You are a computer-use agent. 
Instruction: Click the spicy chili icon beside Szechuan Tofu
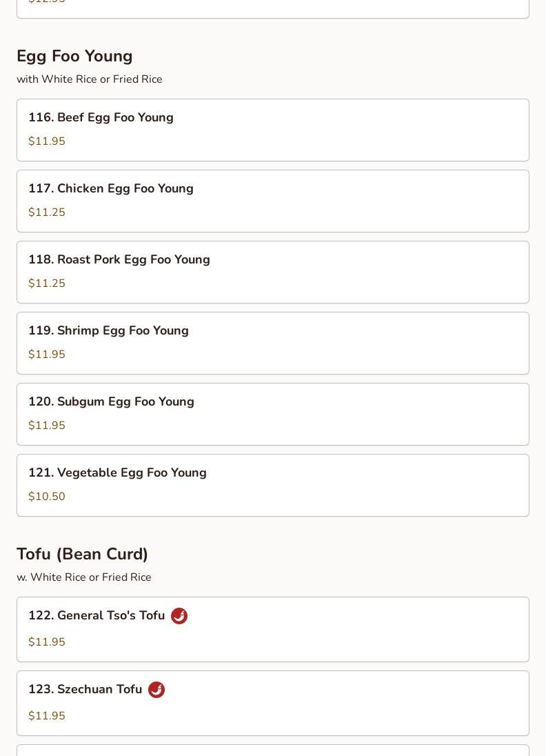pyautogui.click(x=156, y=690)
